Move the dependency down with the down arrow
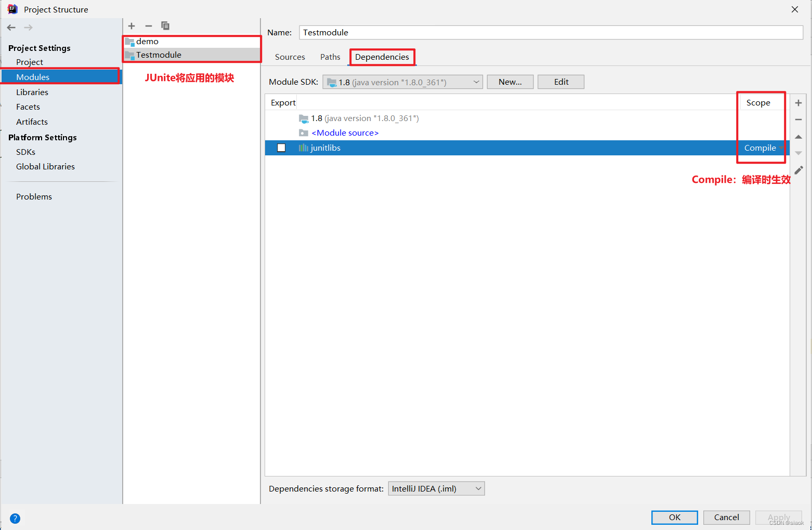This screenshot has width=812, height=530. (x=798, y=153)
